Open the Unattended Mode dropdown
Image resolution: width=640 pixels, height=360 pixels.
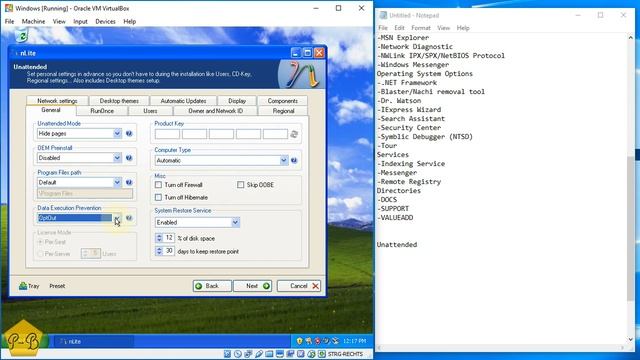point(117,133)
